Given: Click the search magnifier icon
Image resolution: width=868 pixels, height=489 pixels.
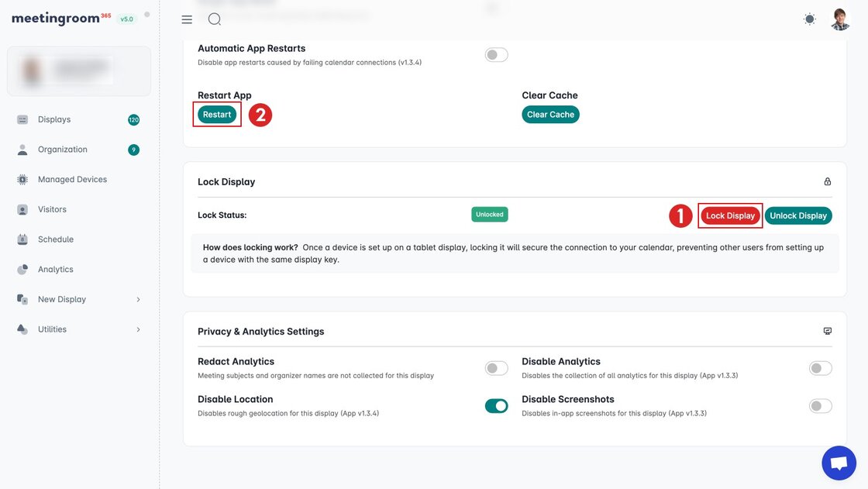Looking at the screenshot, I should point(215,19).
